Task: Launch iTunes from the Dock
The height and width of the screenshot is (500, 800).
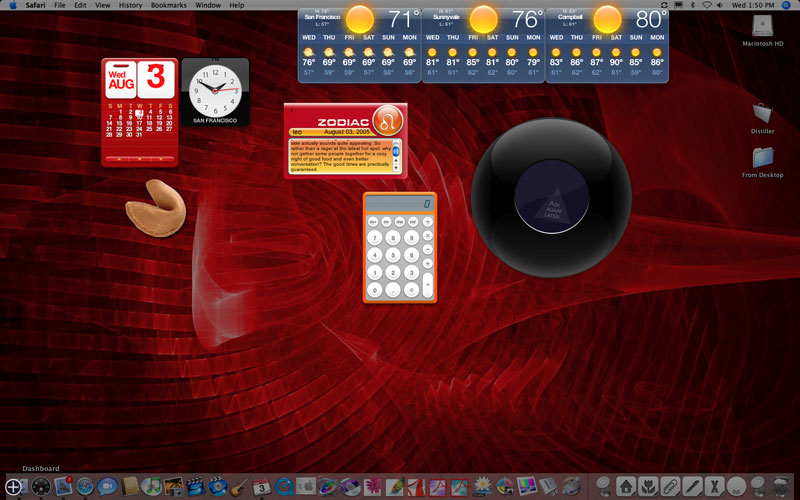Action: coord(151,486)
